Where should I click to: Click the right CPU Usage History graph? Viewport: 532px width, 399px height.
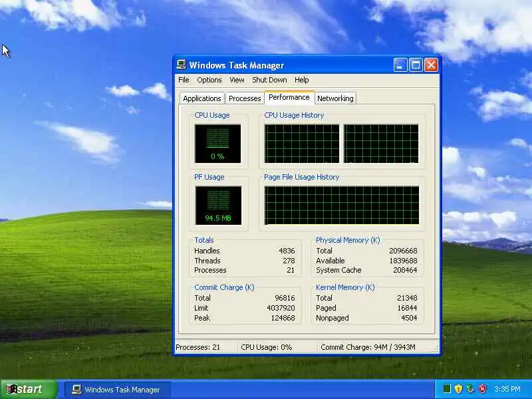click(381, 144)
